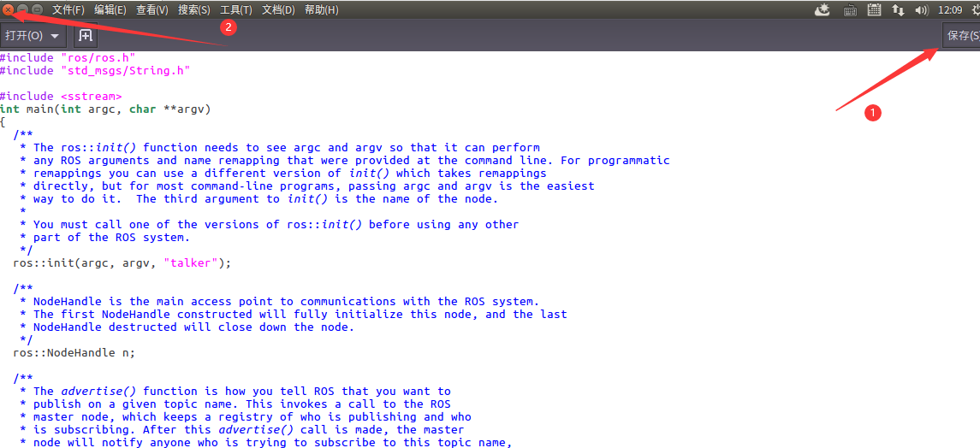Click the comment 'master node, which keeps a registry'
Image resolution: width=980 pixels, height=448 pixels.
tap(245, 417)
